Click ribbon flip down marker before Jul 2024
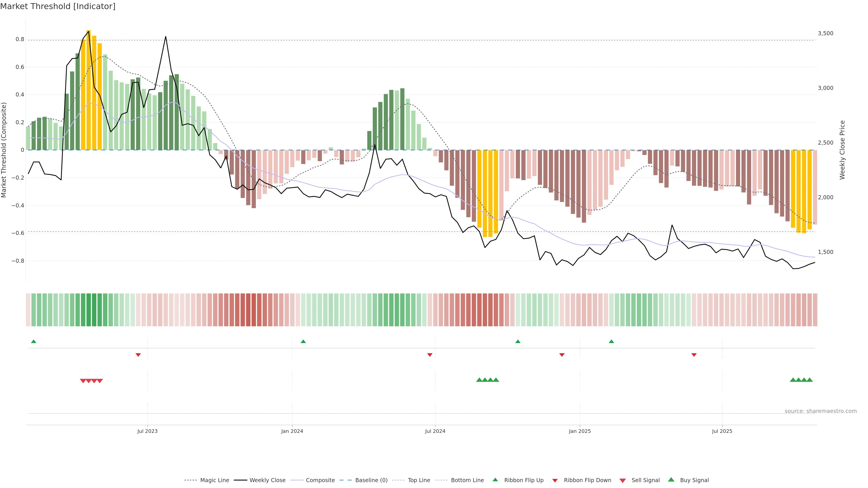Screen dimensions: 868x488 (430, 355)
